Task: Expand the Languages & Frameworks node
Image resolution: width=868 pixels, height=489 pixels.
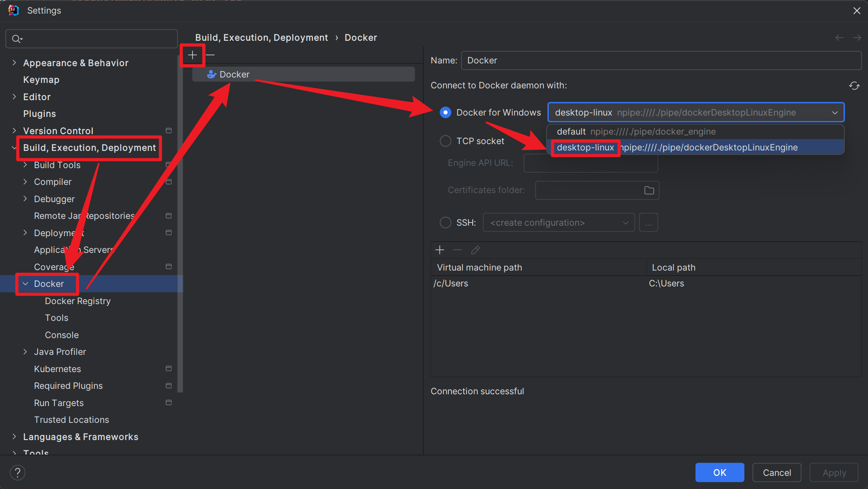Action: pyautogui.click(x=14, y=437)
